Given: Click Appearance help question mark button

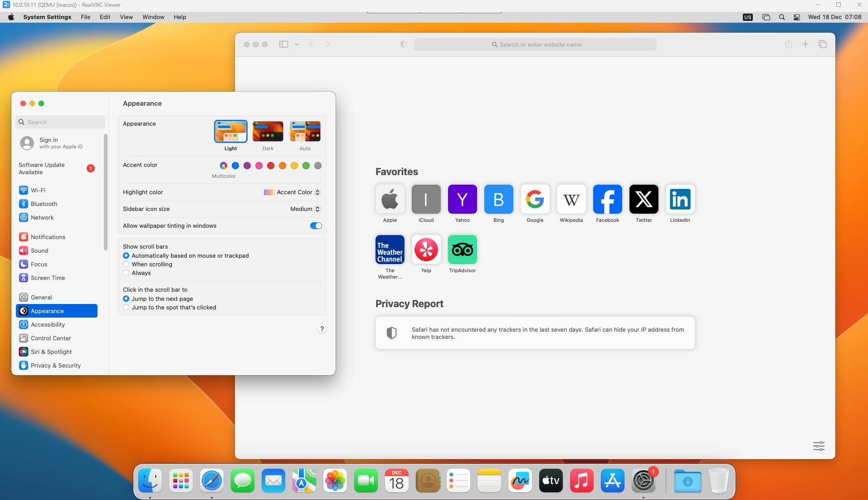Looking at the screenshot, I should coord(322,329).
